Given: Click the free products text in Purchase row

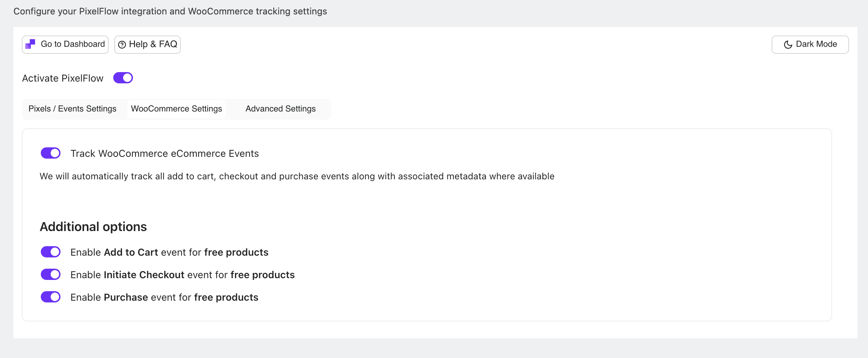Looking at the screenshot, I should (226, 297).
